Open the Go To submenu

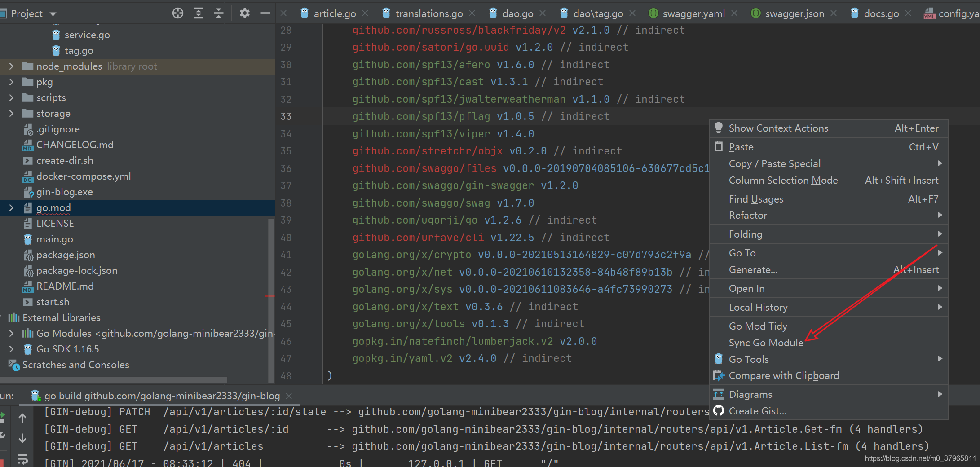(742, 253)
